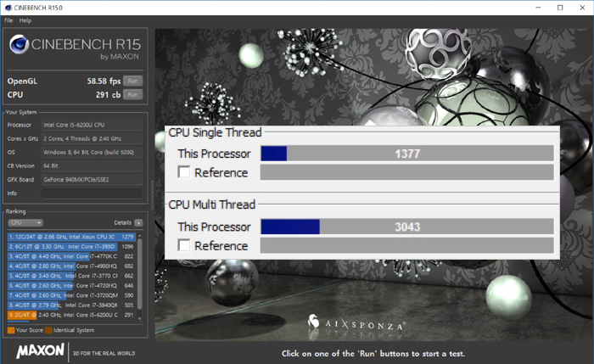Enable the CPU Single Thread Reference checkbox
The height and width of the screenshot is (364, 594).
tap(184, 172)
